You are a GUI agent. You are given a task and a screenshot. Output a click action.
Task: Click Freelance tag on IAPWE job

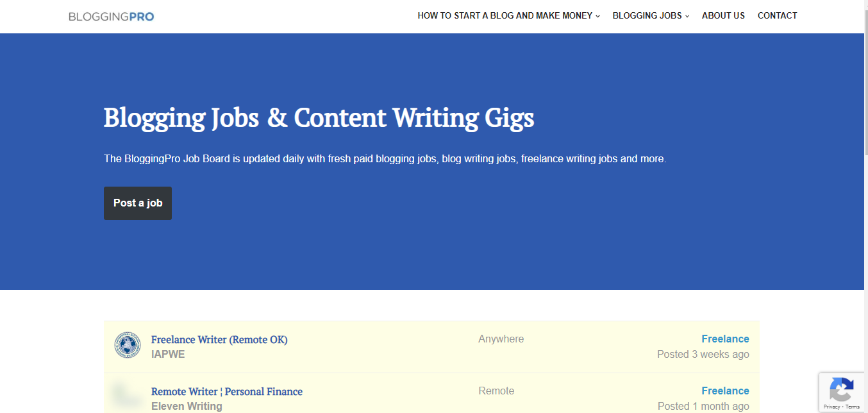[725, 339]
